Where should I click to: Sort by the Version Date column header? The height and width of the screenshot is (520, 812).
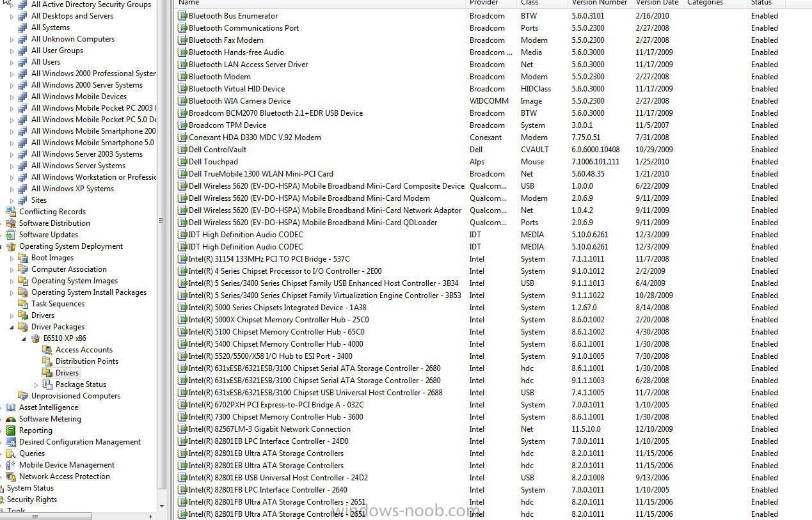click(658, 3)
